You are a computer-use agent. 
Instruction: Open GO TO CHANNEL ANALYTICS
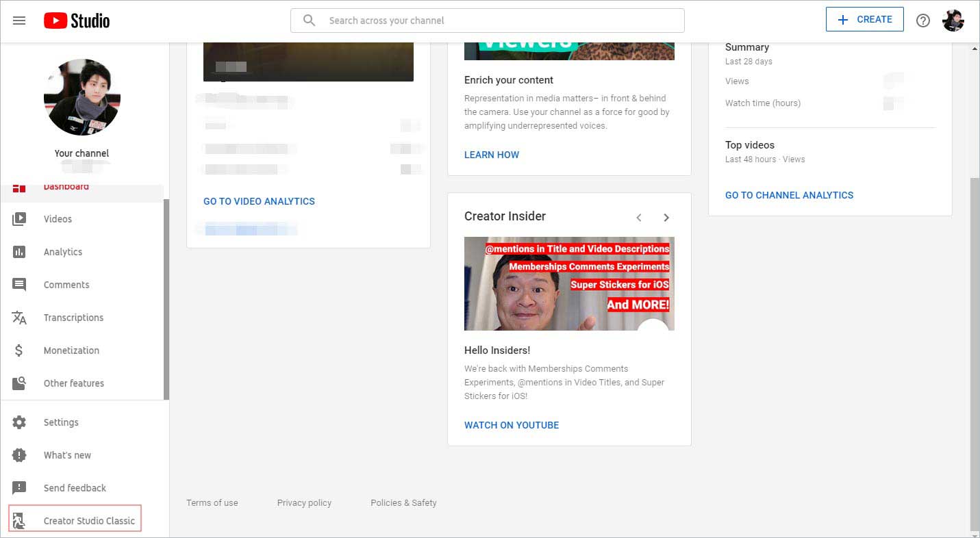[x=789, y=195]
